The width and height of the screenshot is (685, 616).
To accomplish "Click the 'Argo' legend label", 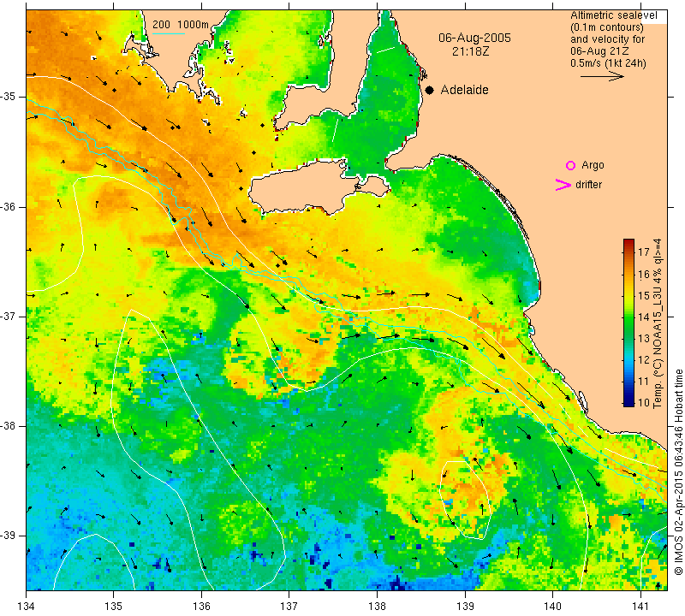I will (x=593, y=165).
